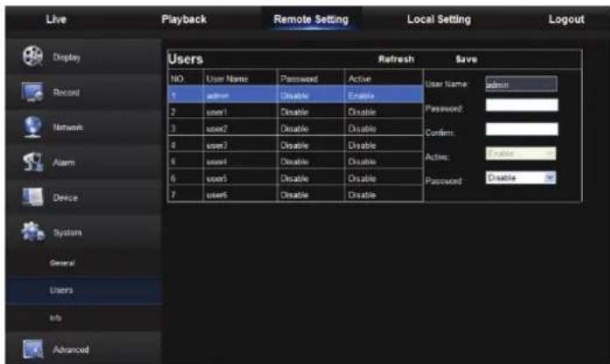Click admin's password Disable cell
The image size is (610, 364).
pyautogui.click(x=310, y=95)
